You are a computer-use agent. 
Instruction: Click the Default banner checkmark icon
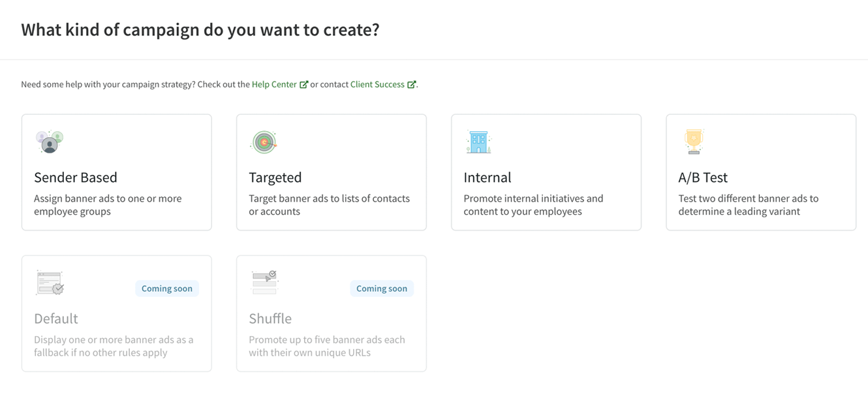49,282
